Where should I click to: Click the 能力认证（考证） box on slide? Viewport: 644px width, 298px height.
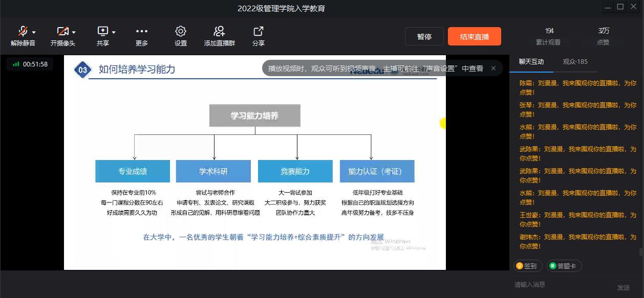(x=377, y=171)
